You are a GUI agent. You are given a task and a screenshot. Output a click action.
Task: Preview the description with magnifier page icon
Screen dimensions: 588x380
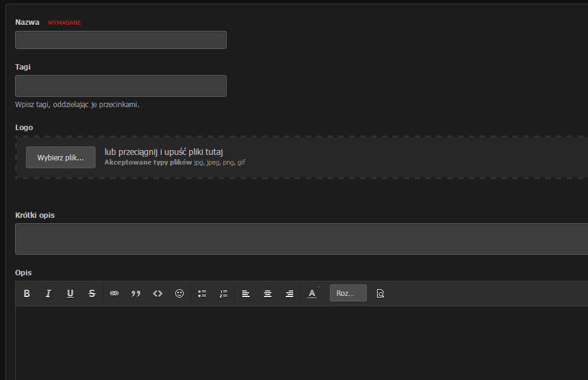pyautogui.click(x=380, y=293)
